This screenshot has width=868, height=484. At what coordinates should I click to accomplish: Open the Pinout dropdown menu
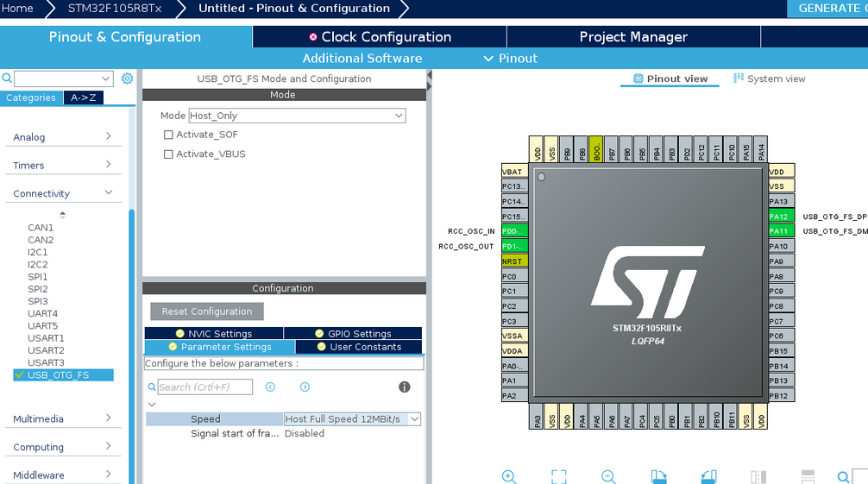coord(511,58)
